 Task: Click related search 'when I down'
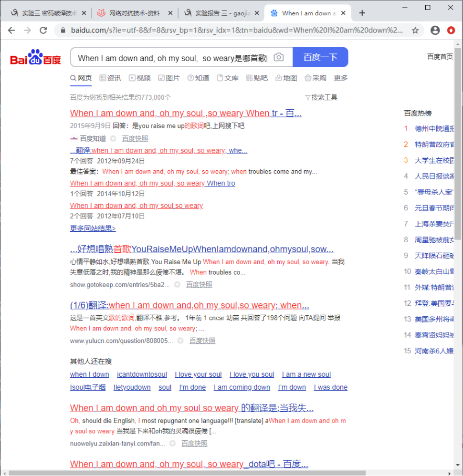pos(90,374)
